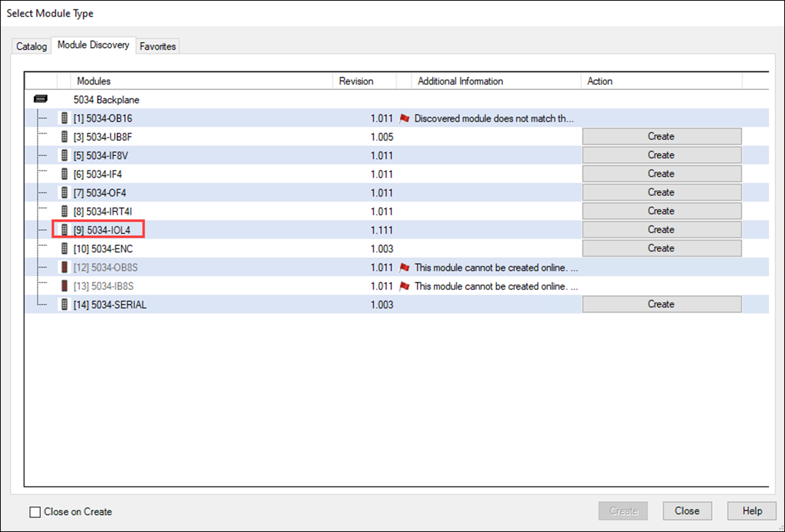Select the [3] 5034-UB8F row

pyautogui.click(x=397, y=137)
